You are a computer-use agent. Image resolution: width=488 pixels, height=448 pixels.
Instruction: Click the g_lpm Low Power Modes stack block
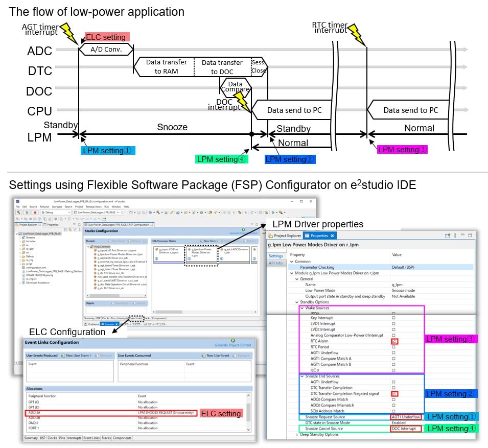pos(202,254)
